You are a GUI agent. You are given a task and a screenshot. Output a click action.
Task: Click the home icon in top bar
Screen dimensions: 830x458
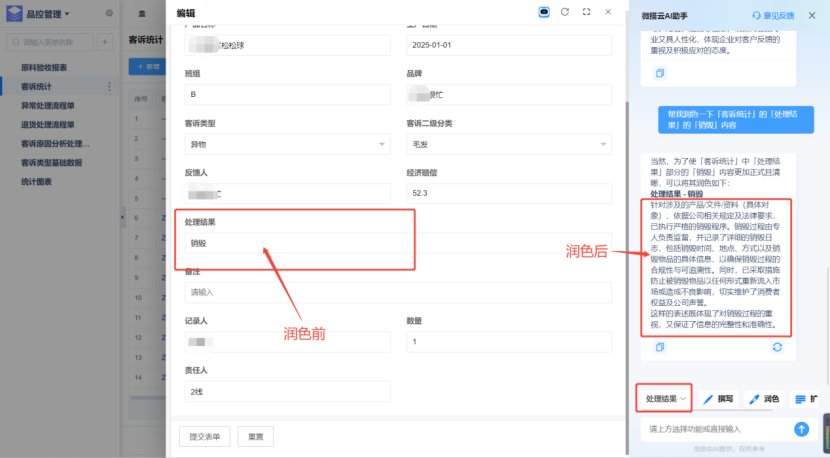click(x=142, y=14)
